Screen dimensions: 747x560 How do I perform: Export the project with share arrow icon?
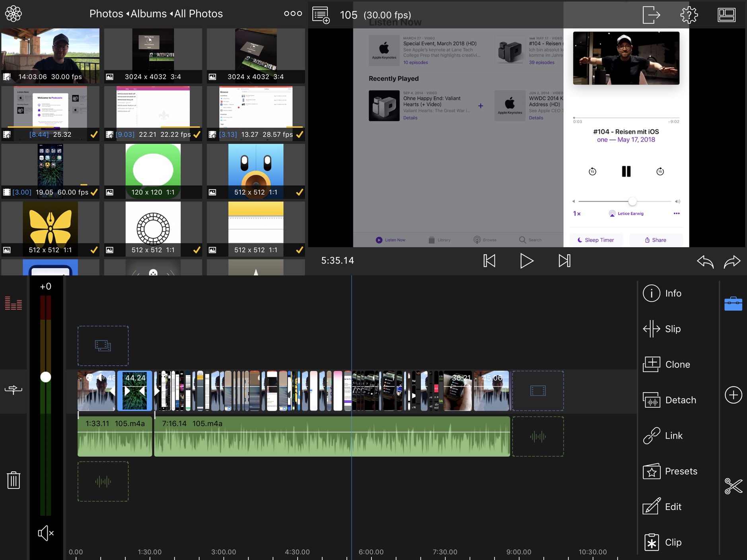(x=651, y=15)
